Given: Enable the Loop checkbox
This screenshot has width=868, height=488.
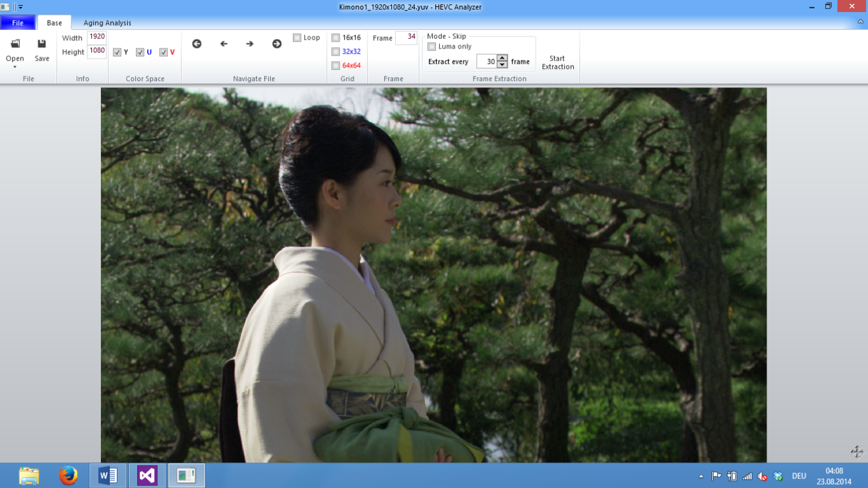Looking at the screenshot, I should [x=297, y=38].
